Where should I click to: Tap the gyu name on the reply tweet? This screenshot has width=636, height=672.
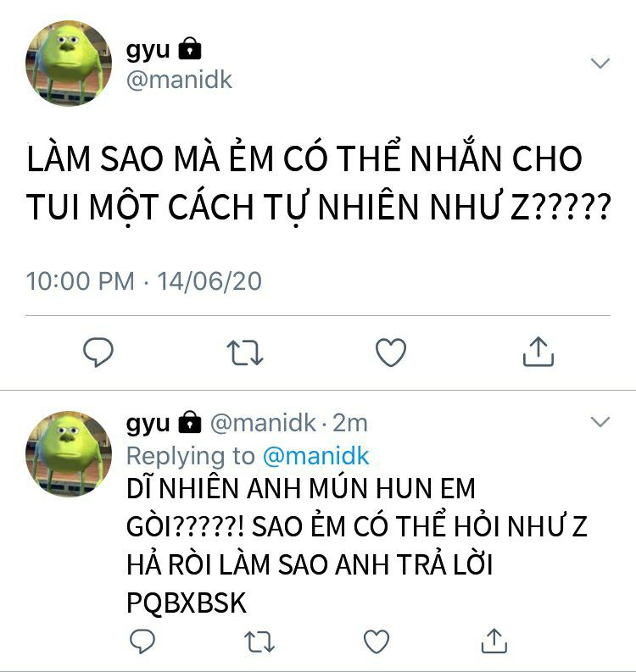pos(148,425)
